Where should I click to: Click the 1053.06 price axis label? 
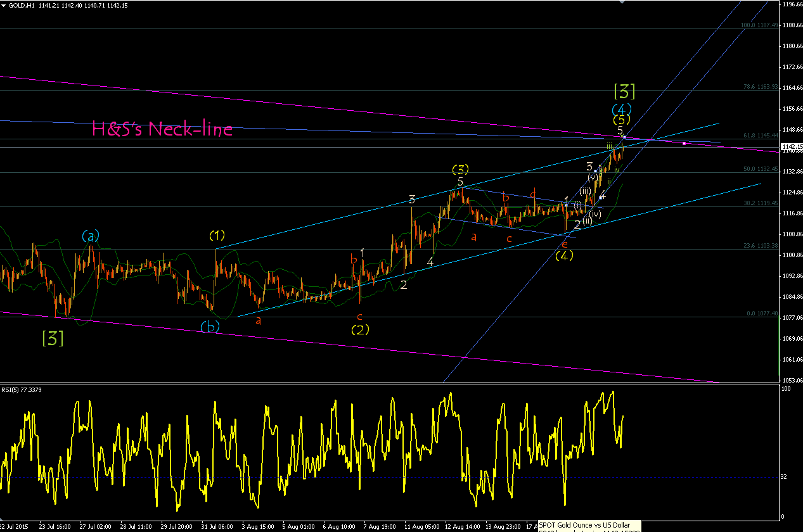point(792,380)
